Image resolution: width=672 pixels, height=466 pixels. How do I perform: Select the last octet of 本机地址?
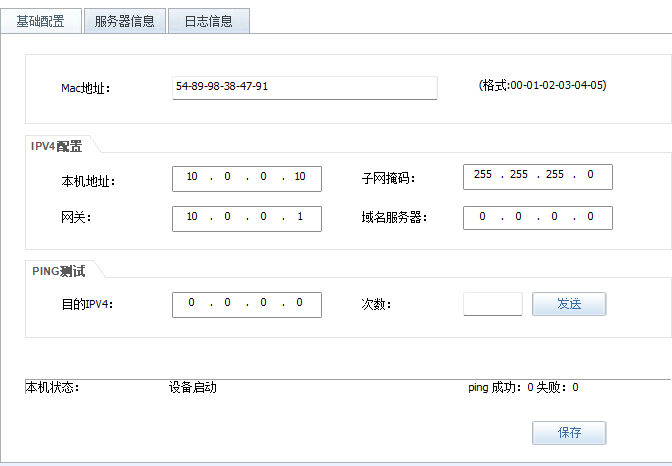click(x=300, y=176)
